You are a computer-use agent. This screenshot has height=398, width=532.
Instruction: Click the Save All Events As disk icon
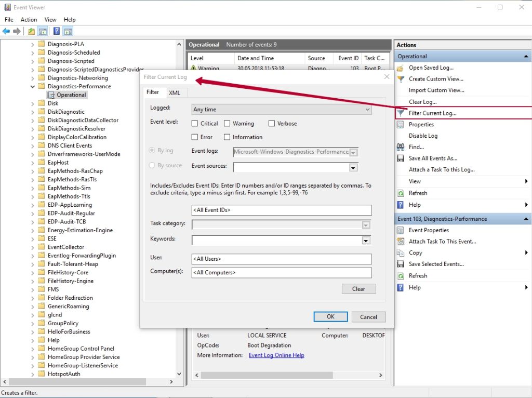(401, 158)
